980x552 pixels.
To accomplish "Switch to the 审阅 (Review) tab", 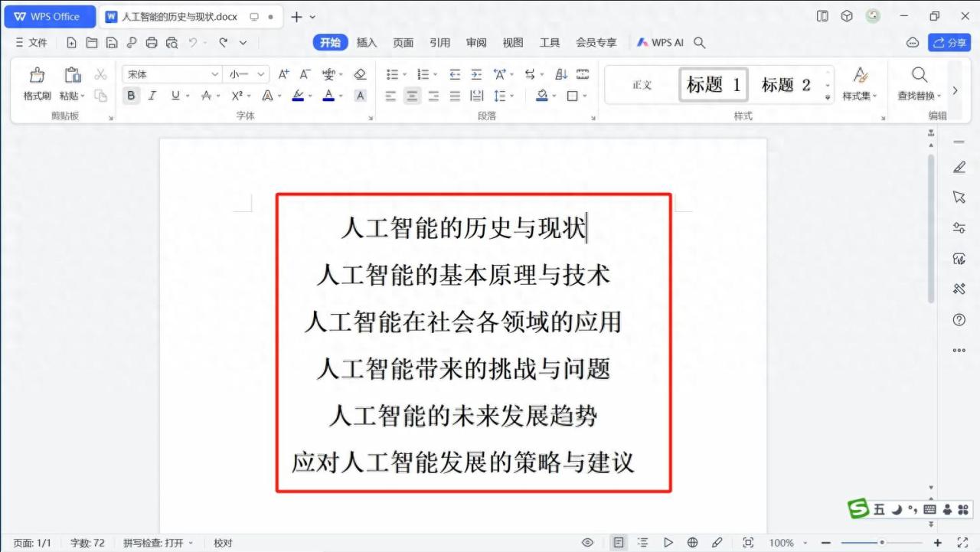I will click(476, 43).
